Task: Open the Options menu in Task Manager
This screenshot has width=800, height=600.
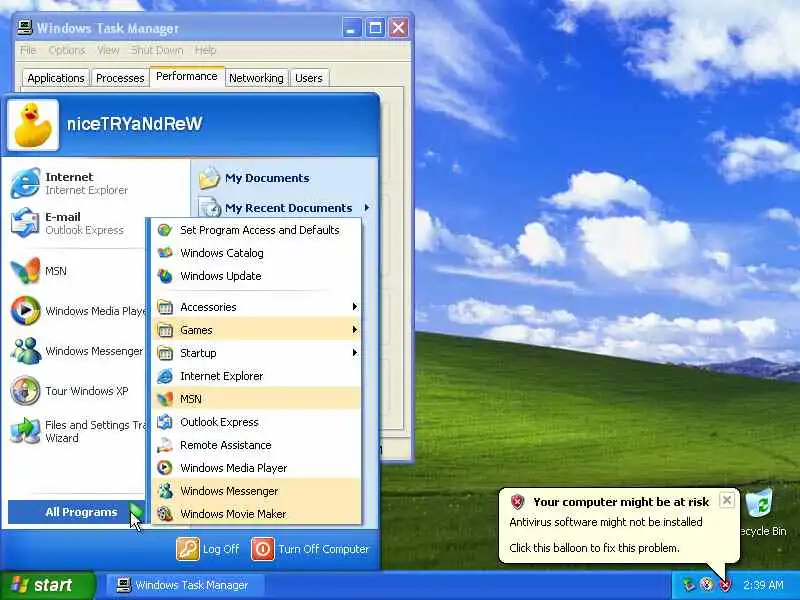Action: coord(67,50)
